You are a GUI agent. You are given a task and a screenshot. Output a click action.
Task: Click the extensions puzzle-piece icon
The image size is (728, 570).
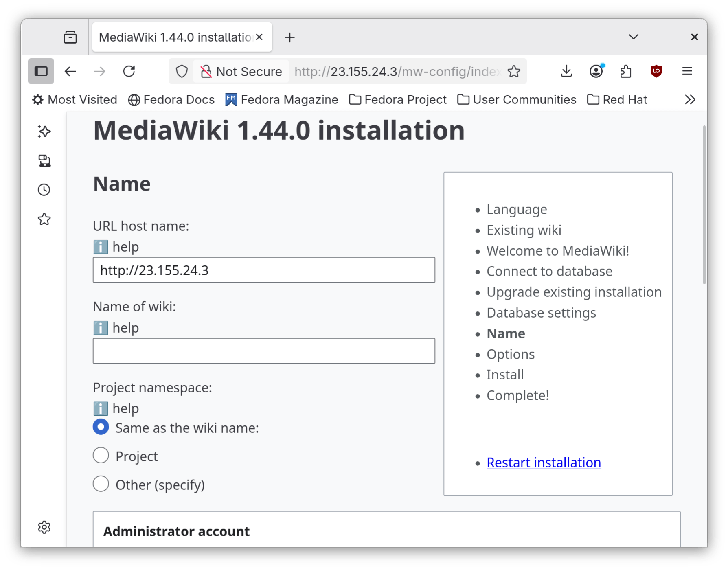click(x=626, y=71)
